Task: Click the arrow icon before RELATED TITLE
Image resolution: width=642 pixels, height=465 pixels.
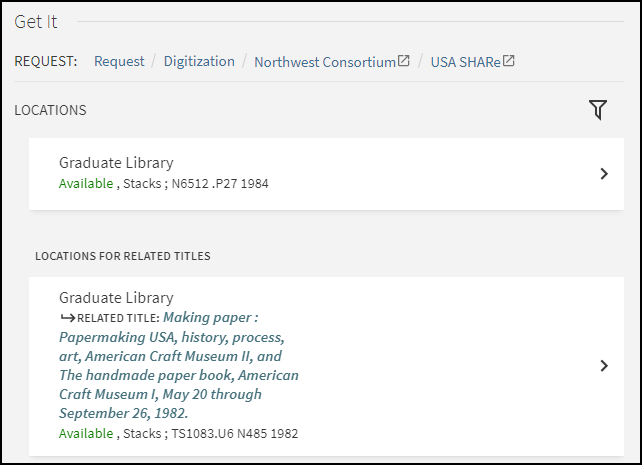Action: pos(67,317)
